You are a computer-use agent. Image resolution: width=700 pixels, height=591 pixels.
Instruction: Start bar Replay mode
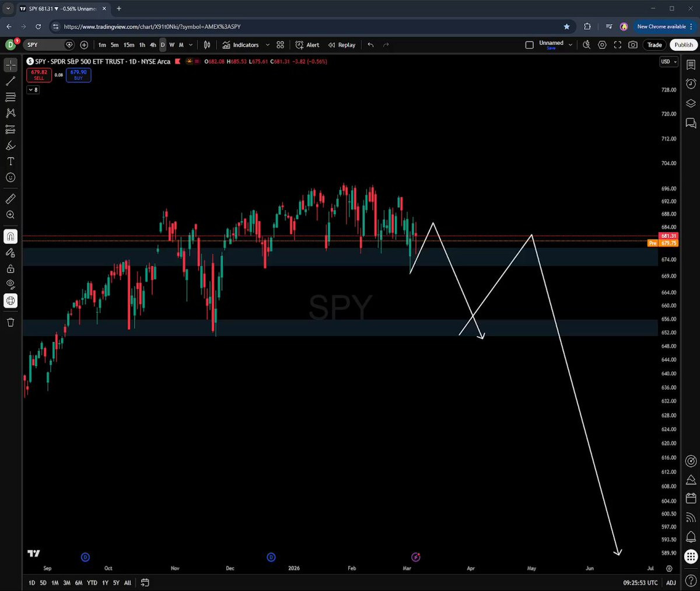tap(342, 45)
